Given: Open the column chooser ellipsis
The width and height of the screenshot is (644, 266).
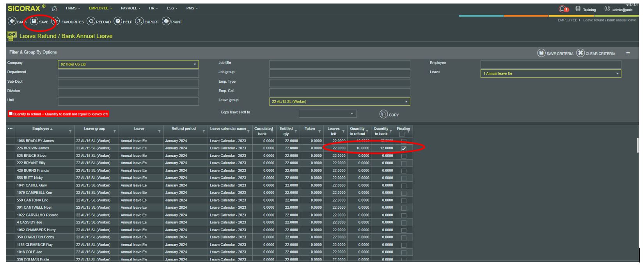Looking at the screenshot, I should click(10, 129).
